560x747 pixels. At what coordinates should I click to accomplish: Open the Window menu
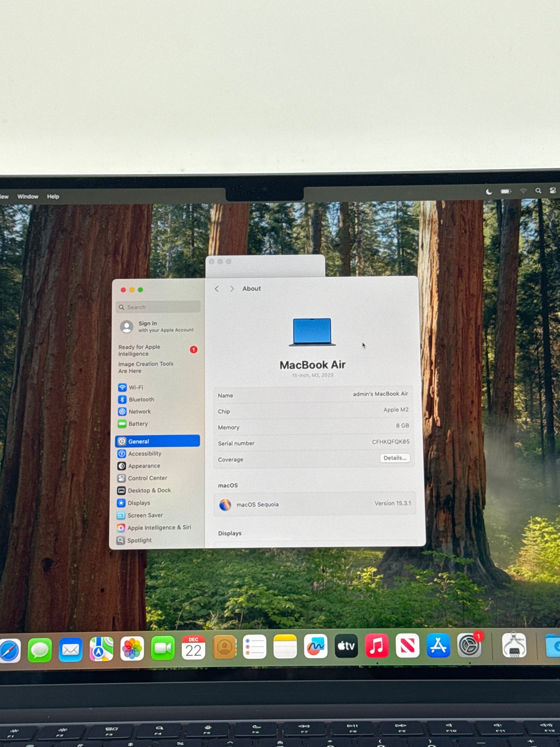click(28, 197)
